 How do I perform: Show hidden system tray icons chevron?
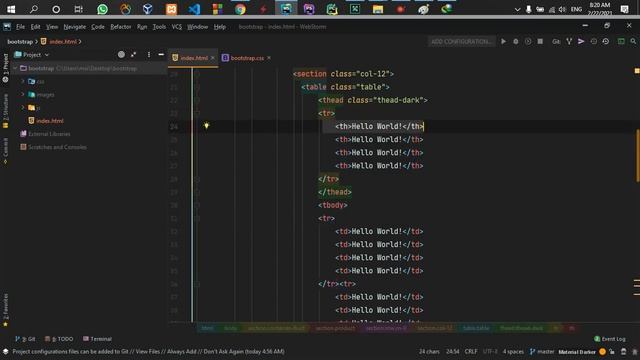[x=517, y=9]
